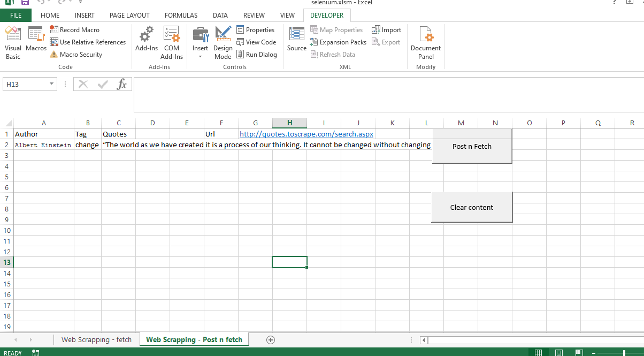The height and width of the screenshot is (356, 644).
Task: Switch to Page Layout view in status bar
Action: 558,352
